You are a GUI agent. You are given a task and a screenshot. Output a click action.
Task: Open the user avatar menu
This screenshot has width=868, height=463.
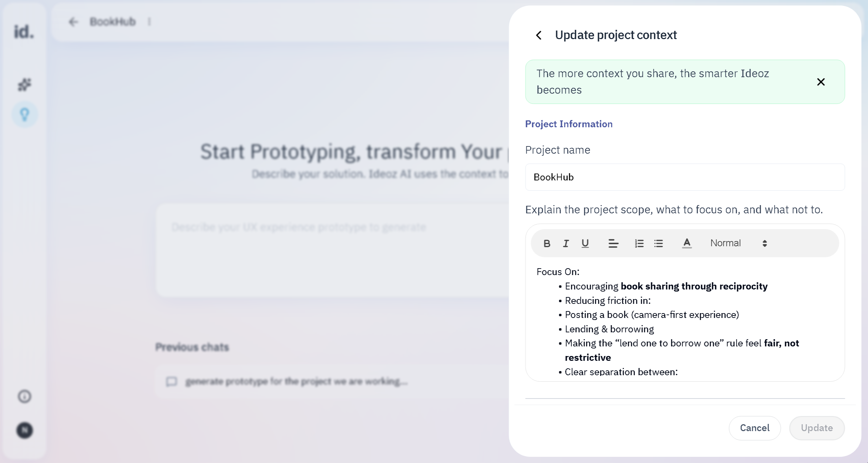tap(25, 430)
